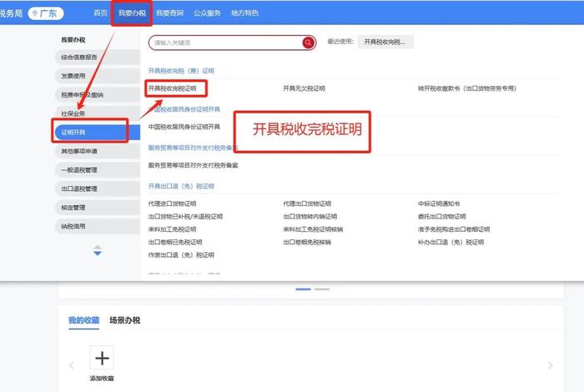Open the 出口卷烟已免税证明 link

click(175, 243)
